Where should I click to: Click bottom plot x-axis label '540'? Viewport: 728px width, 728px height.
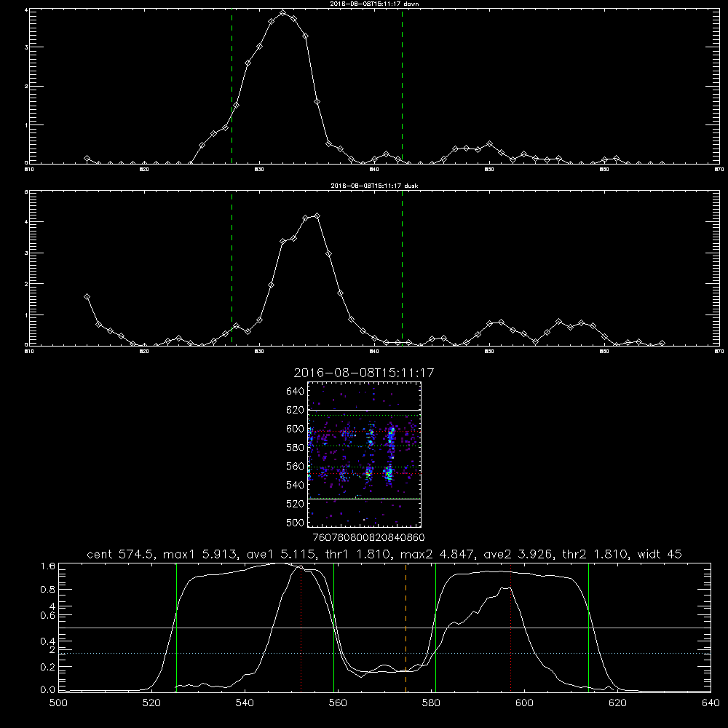(245, 703)
